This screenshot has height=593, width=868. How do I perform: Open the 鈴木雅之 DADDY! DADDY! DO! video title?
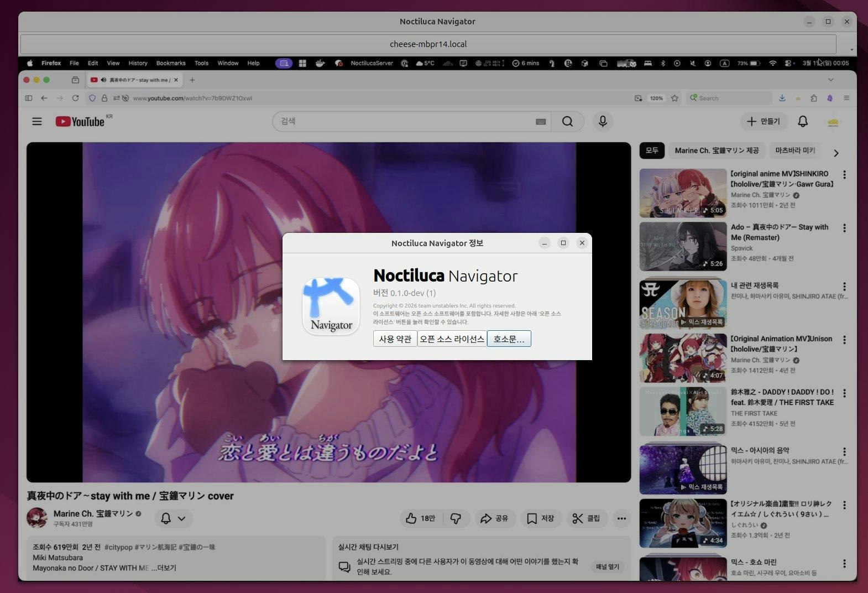tap(782, 397)
